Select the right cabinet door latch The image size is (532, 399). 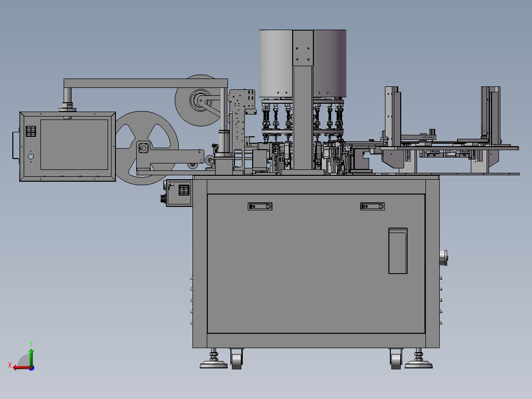pyautogui.click(x=373, y=206)
